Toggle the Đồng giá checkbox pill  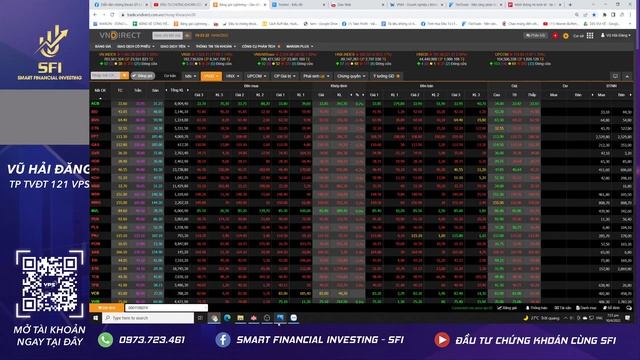tap(143, 76)
